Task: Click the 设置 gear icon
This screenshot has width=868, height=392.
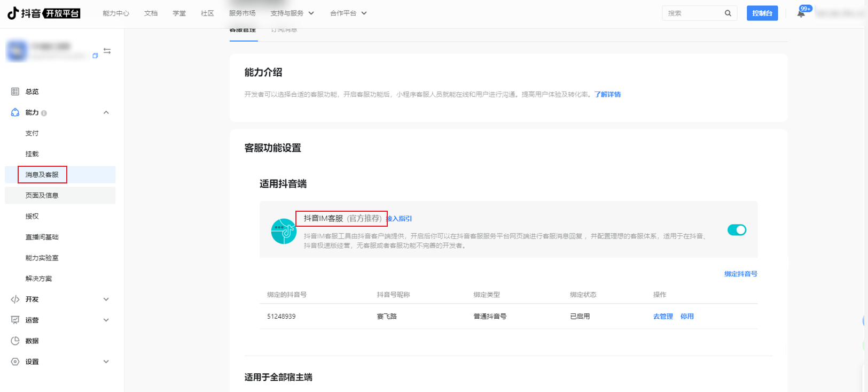Action: coord(15,362)
